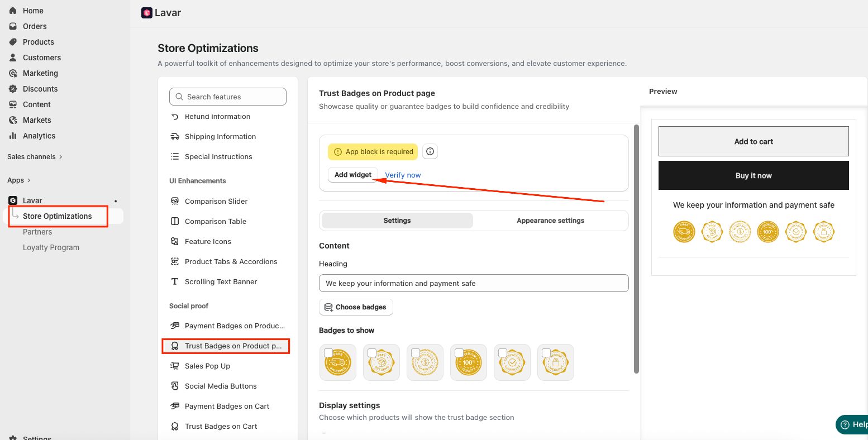This screenshot has width=868, height=440.
Task: Tick the Secure Checkout badge checkbox
Action: tap(546, 353)
